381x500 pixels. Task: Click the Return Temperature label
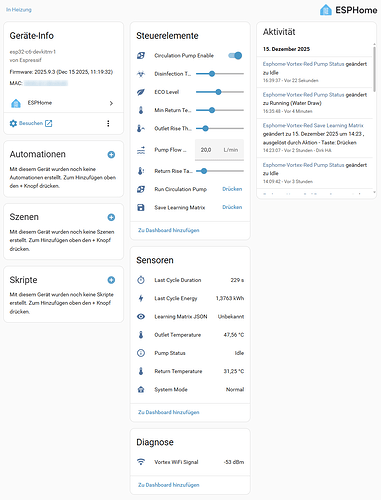(x=178, y=371)
